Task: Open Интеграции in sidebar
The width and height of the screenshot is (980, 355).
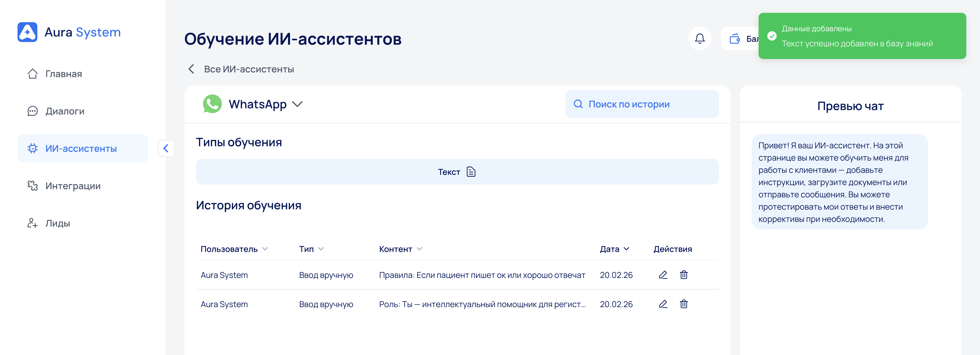Action: (73, 186)
